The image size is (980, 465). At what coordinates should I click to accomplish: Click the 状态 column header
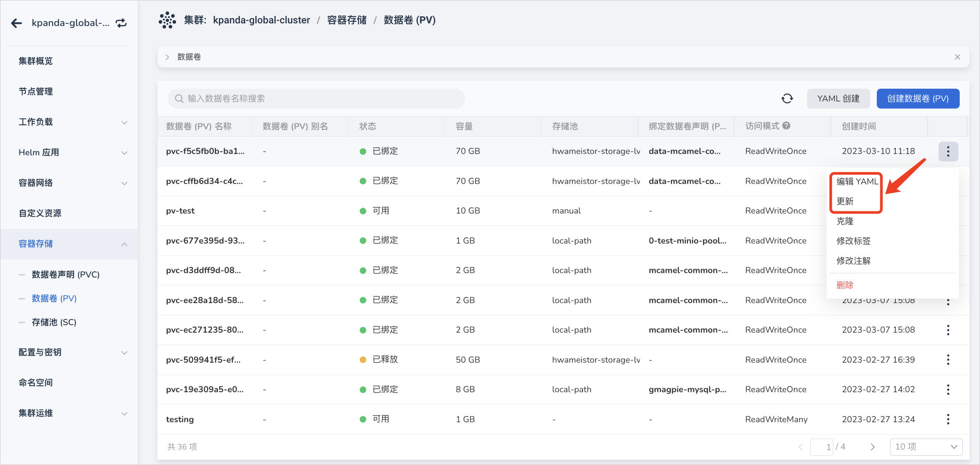click(x=368, y=126)
